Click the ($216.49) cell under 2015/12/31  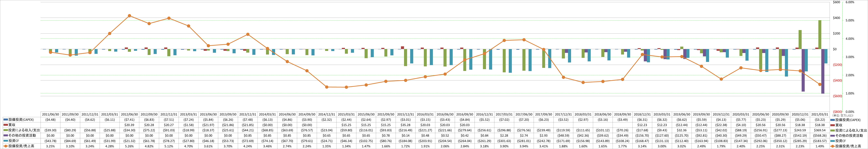[406, 130]
